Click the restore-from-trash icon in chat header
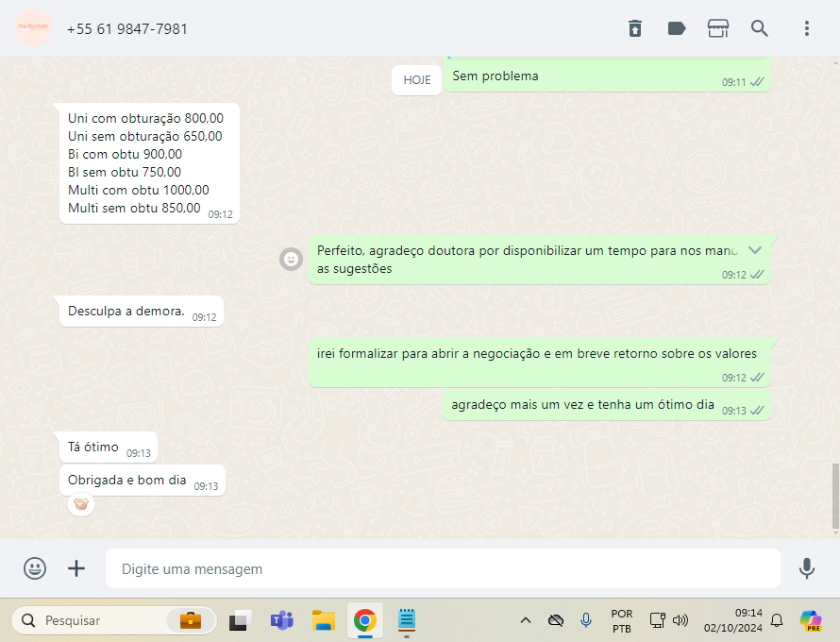This screenshot has height=642, width=840. tap(635, 28)
